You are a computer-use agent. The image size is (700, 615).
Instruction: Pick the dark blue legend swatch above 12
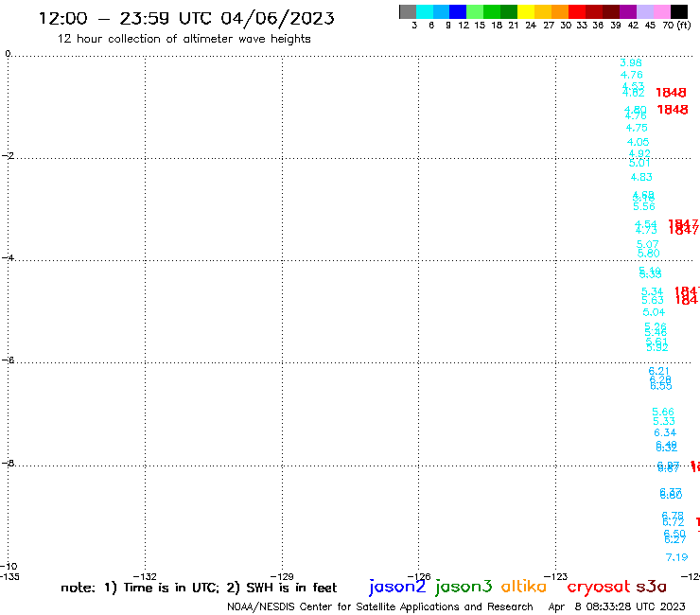point(458,11)
